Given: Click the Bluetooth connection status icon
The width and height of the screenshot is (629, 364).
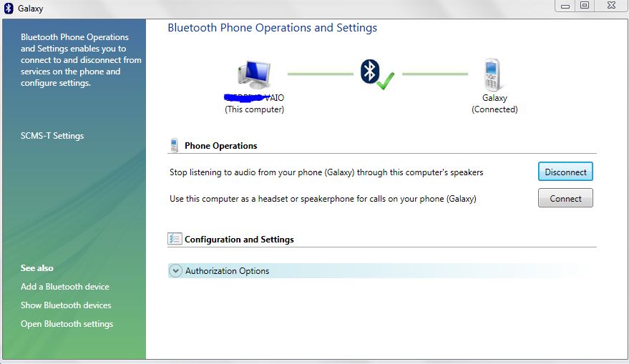Looking at the screenshot, I should [x=376, y=74].
